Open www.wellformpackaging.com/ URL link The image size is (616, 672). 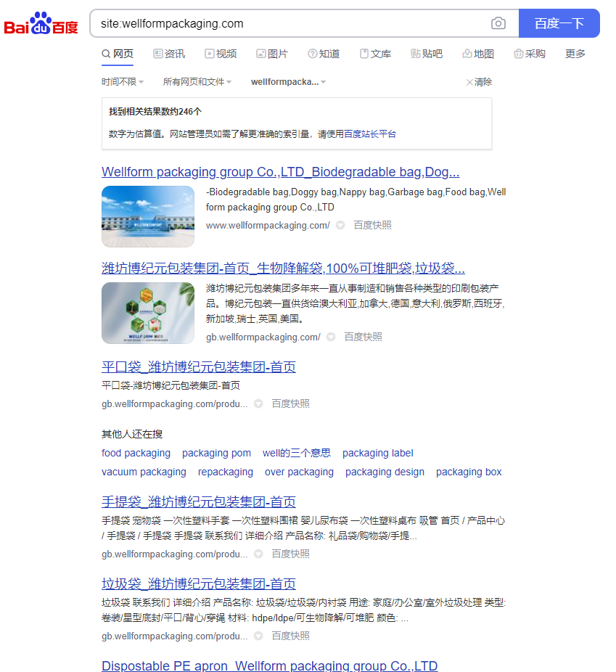pos(268,226)
